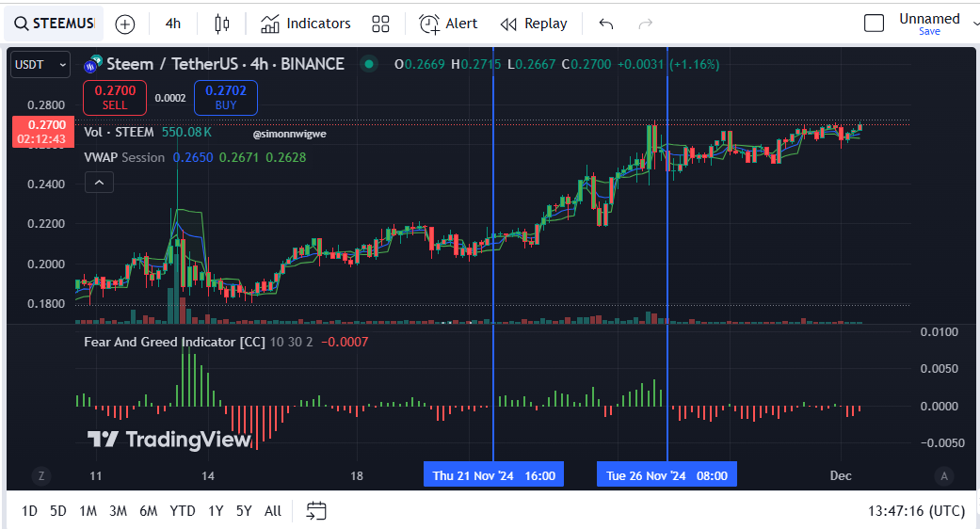The height and width of the screenshot is (529, 980).
Task: Click the Z timezone circle button
Action: tap(41, 476)
